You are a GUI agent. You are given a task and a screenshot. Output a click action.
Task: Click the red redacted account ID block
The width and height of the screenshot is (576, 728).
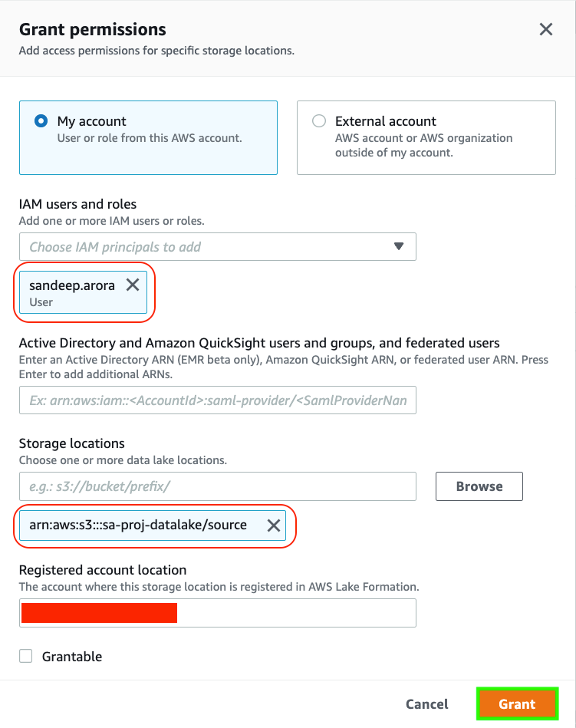pyautogui.click(x=99, y=613)
